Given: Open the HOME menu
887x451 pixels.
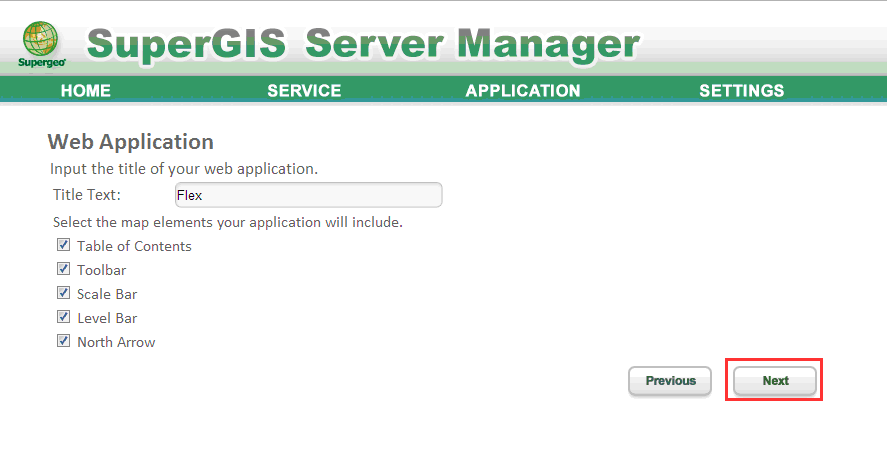Looking at the screenshot, I should 85,91.
